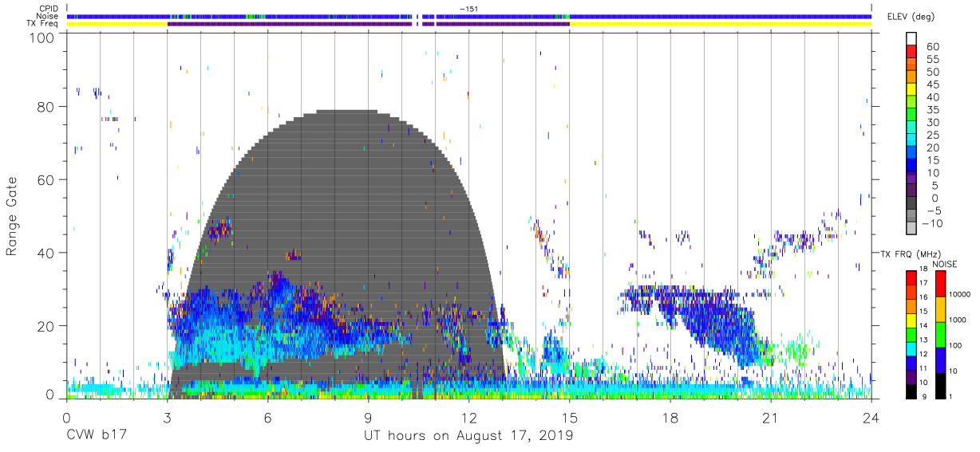Click the UT hours on August 17, 2019 title
This screenshot has height=452, width=980.
(468, 436)
